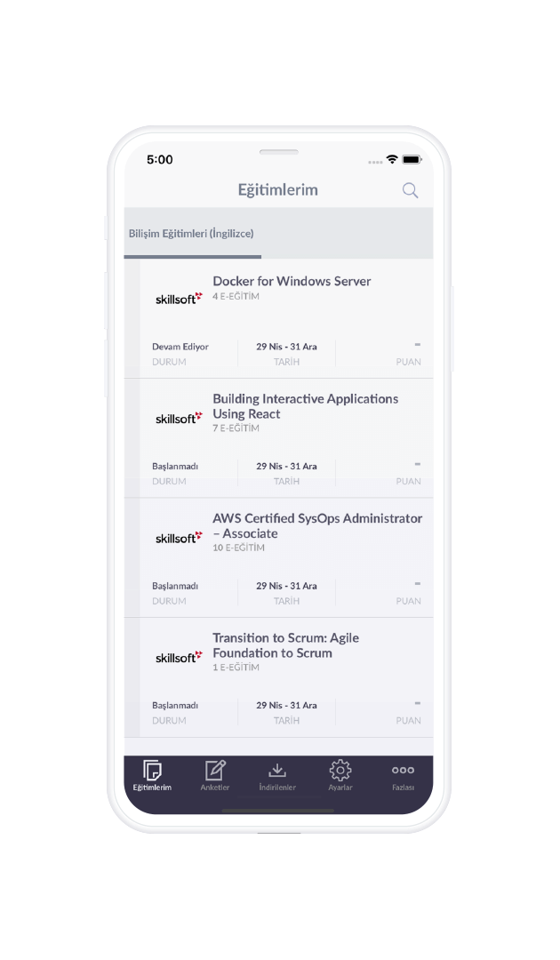This screenshot has height=960, width=560.
Task: Open Transition to Scrum course
Action: pyautogui.click(x=278, y=677)
